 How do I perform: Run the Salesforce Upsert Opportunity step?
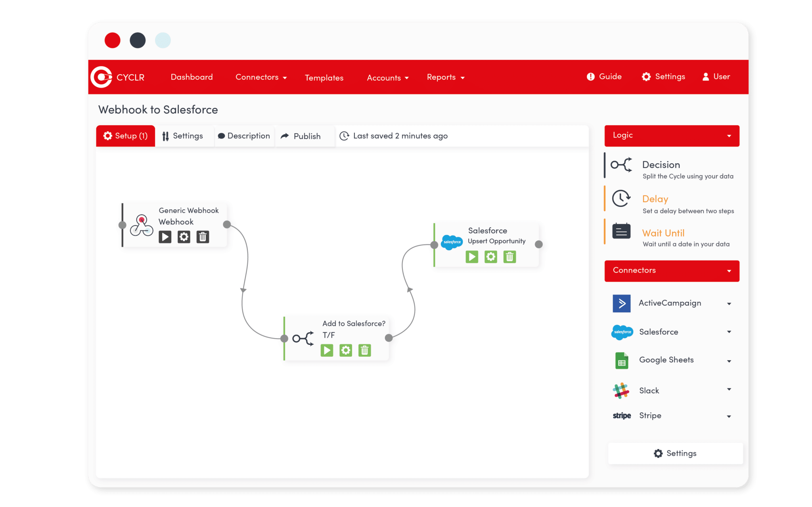[x=472, y=257]
